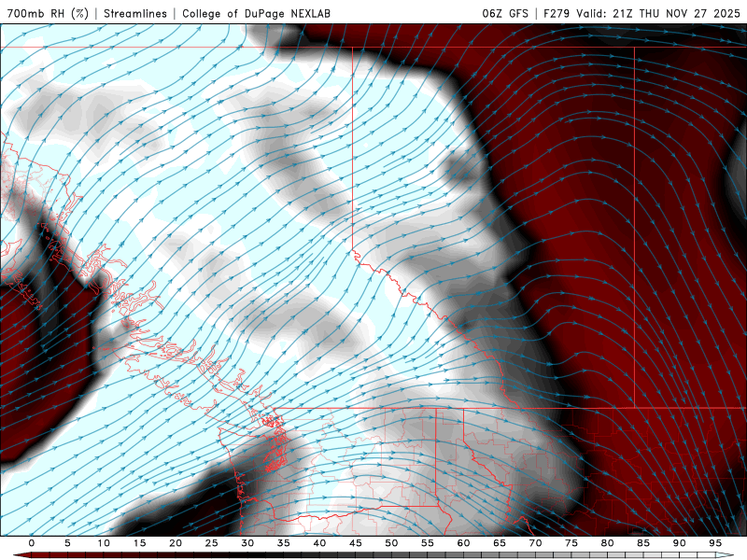
Task: Click the colorbar label "50"
Action: (x=391, y=543)
